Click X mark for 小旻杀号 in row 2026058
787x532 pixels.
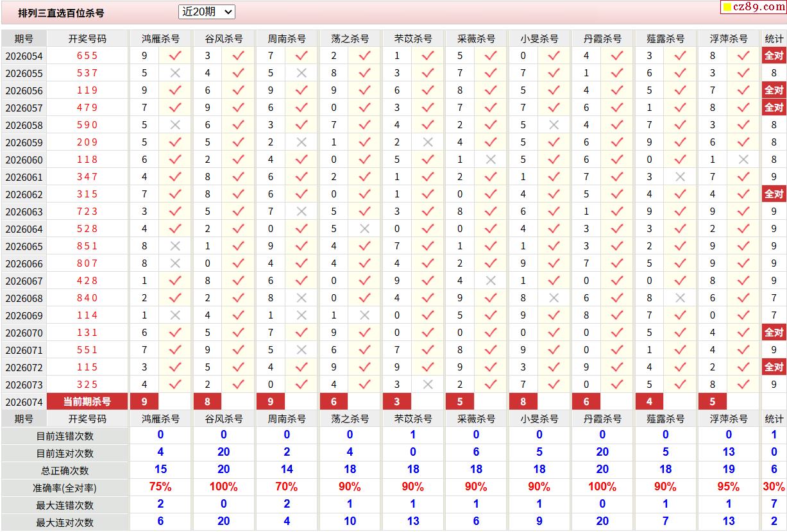(554, 125)
